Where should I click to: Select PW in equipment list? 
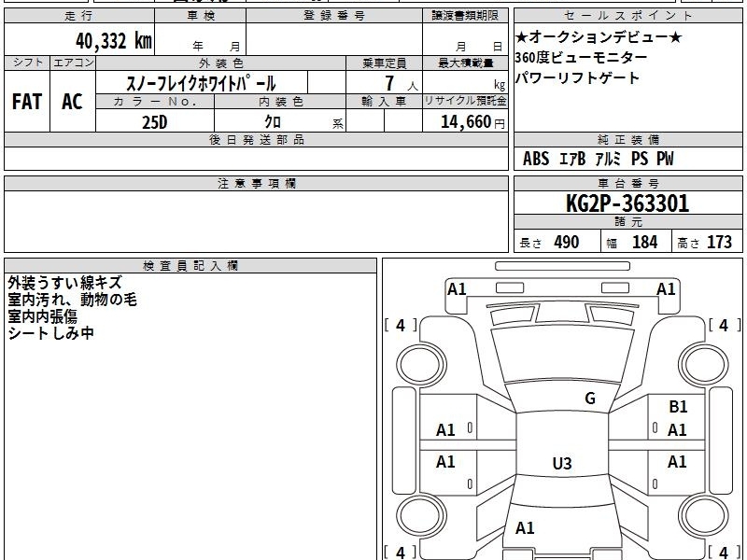(x=665, y=159)
